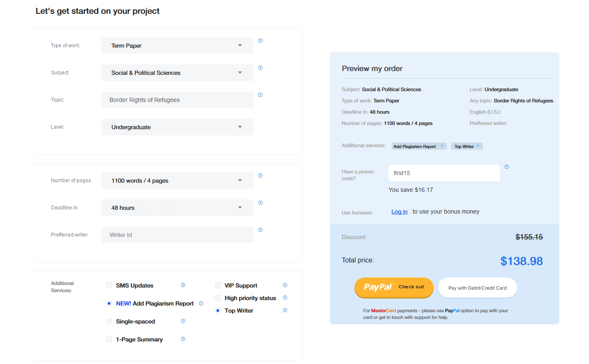This screenshot has height=364, width=589.
Task: Toggle Single-spaced option
Action: 109,321
